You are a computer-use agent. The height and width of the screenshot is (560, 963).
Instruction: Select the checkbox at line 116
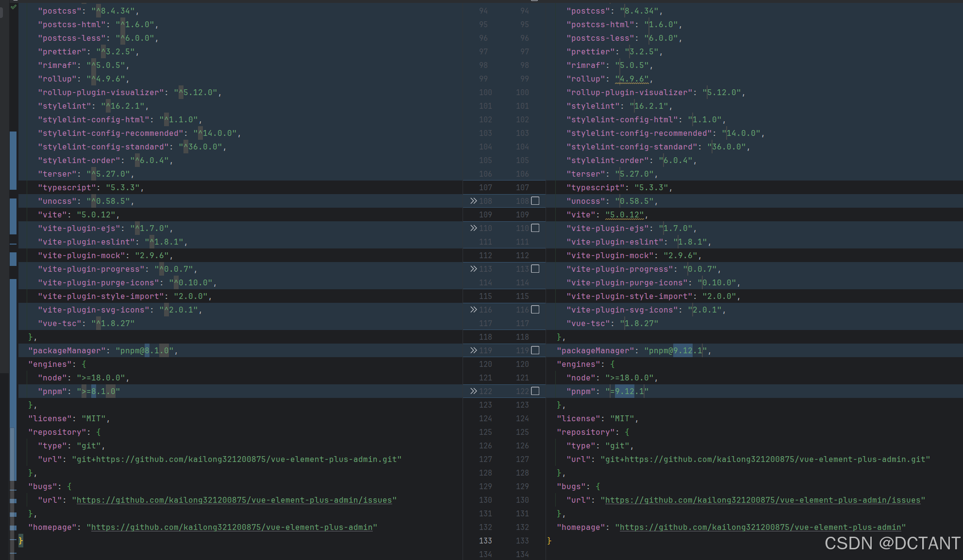pyautogui.click(x=535, y=310)
